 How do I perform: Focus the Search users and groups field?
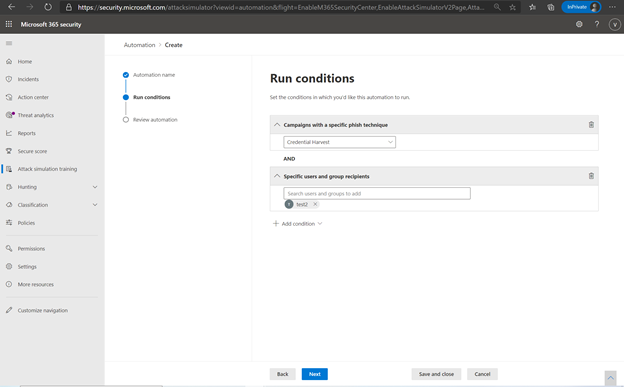[x=377, y=194]
